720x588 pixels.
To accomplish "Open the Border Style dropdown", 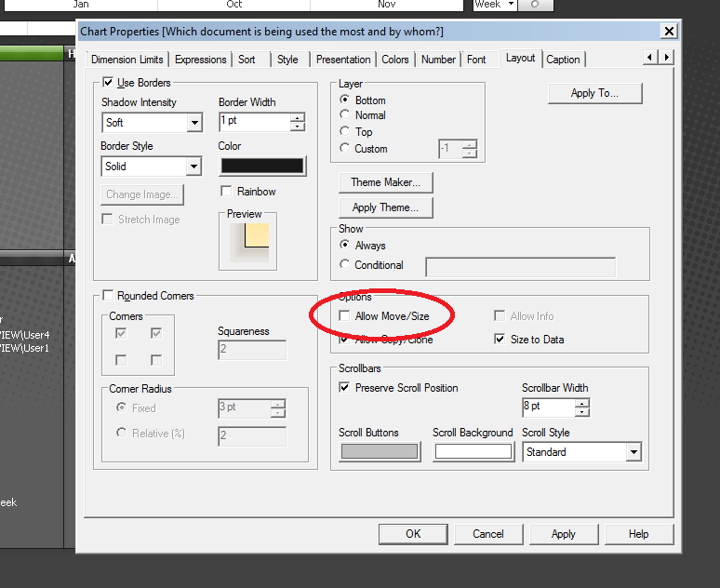I will pyautogui.click(x=193, y=167).
